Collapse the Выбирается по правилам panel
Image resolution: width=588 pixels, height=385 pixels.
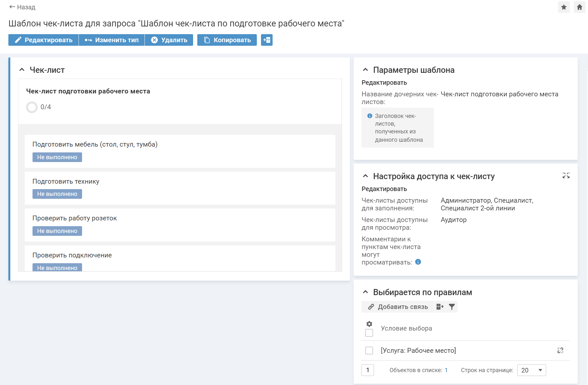pyautogui.click(x=365, y=292)
